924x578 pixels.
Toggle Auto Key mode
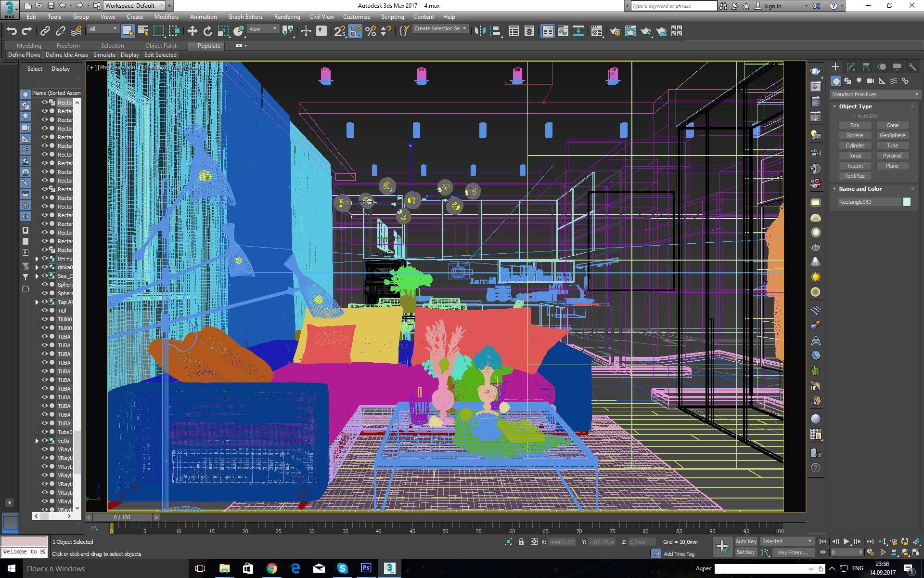click(745, 541)
